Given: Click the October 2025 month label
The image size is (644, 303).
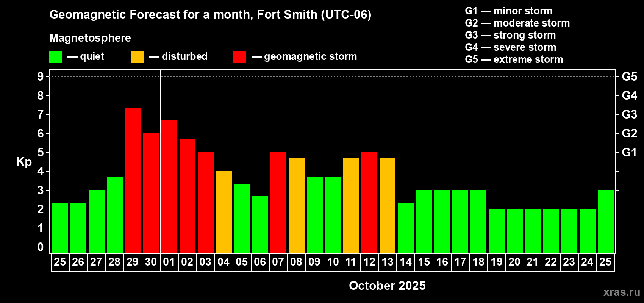Looking at the screenshot, I should [x=387, y=286].
